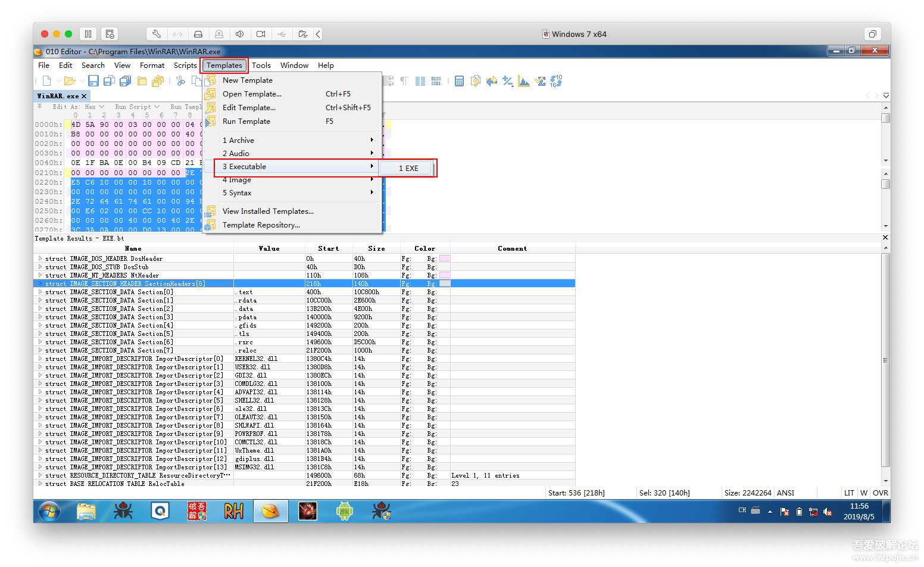
Task: Open Windows Explorer from the taskbar
Action: pyautogui.click(x=87, y=511)
